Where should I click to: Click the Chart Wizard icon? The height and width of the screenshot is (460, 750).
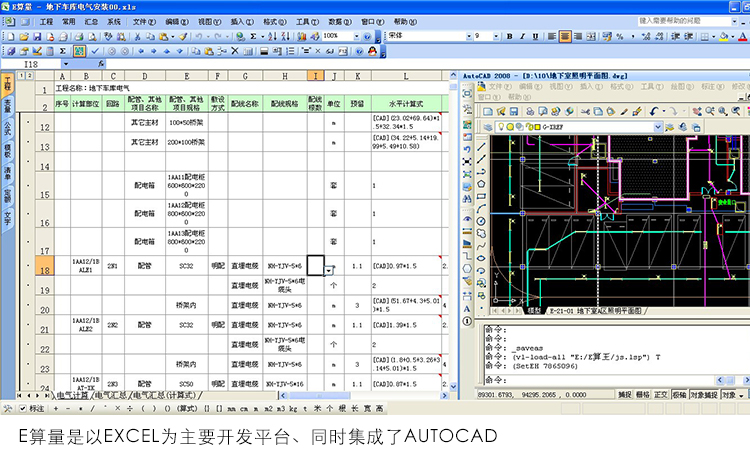point(301,36)
